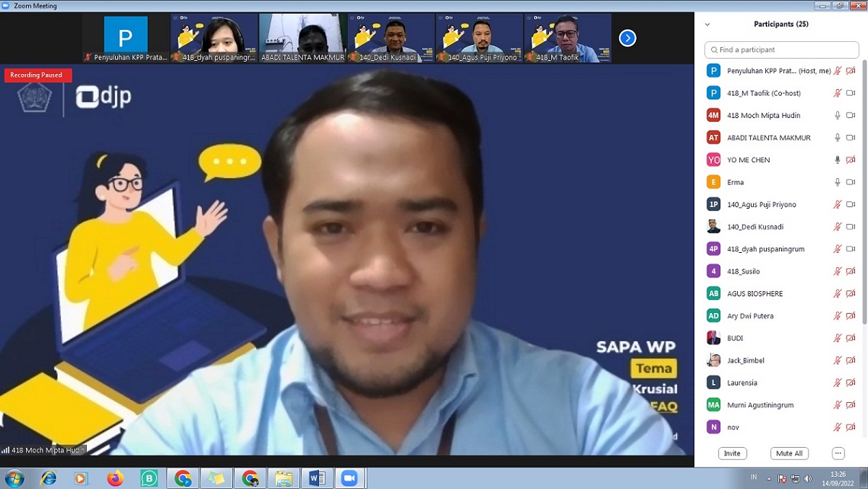Screen dimensions: 868x489
Task: Collapse the Participants panel chevron
Action: pos(707,24)
